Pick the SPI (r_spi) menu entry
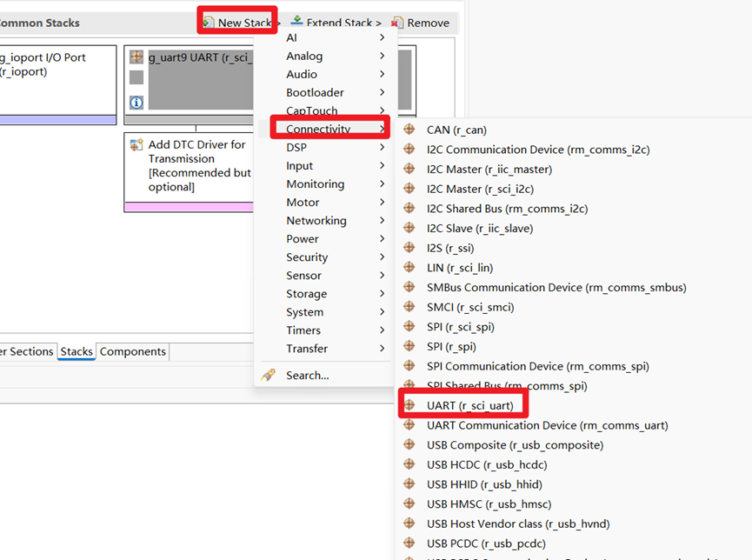 (451, 346)
